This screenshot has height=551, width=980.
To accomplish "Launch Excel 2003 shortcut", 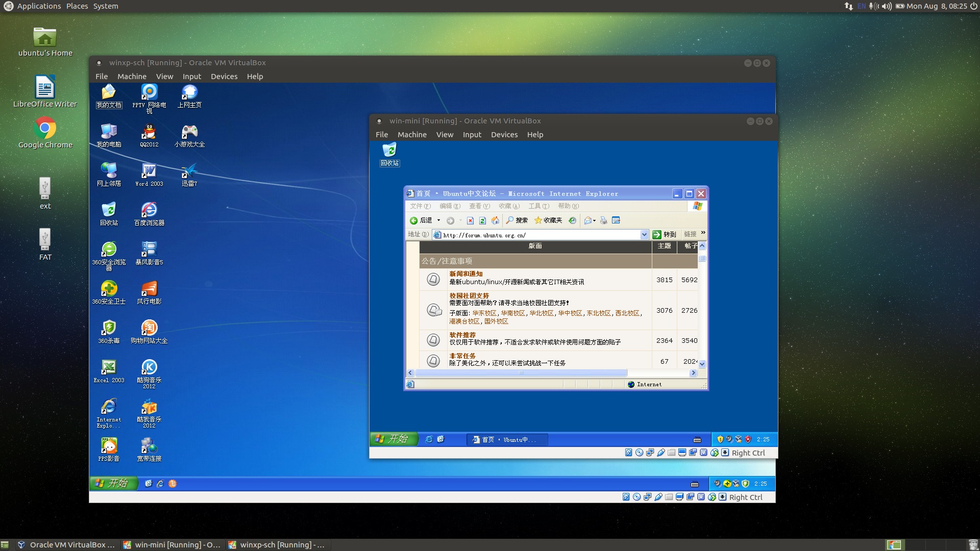I will (x=109, y=371).
